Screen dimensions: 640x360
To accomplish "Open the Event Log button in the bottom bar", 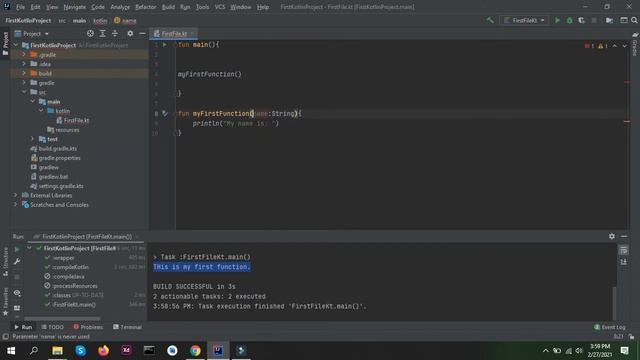I will (x=610, y=327).
